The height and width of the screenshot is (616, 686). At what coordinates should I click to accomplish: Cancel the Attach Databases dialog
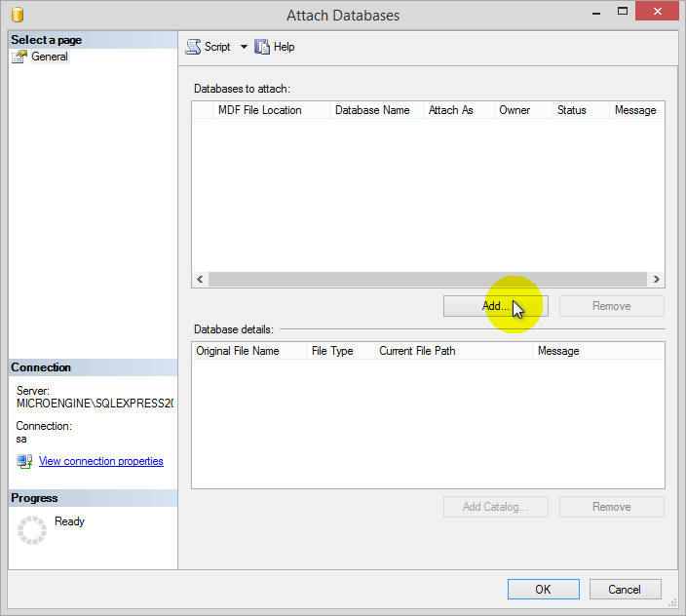point(625,589)
